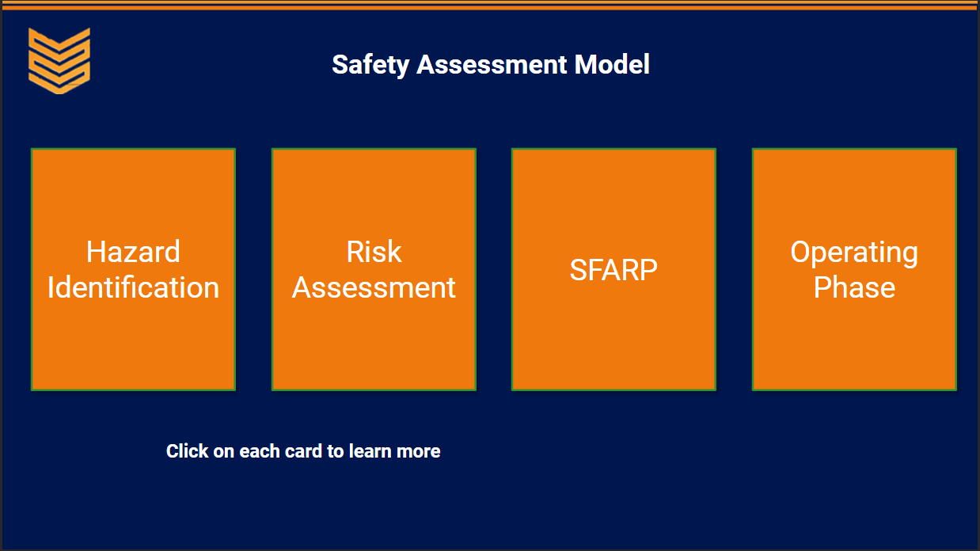Click the blue gap between the SFARP and Operating Phase cards
Viewport: 980px width, 551px height.
[x=734, y=269]
